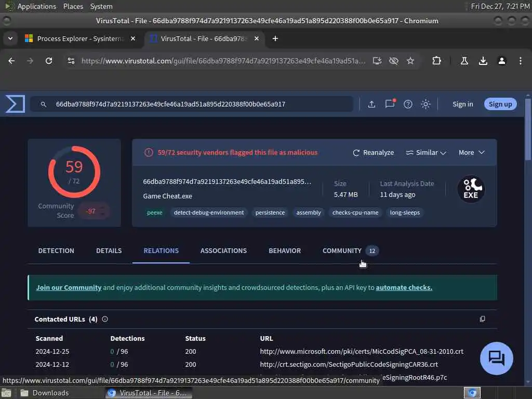
Task: Click the browser forward arrow
Action: (30, 61)
